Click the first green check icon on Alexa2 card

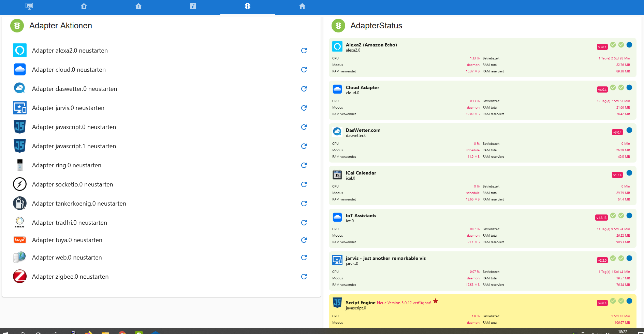pos(613,45)
